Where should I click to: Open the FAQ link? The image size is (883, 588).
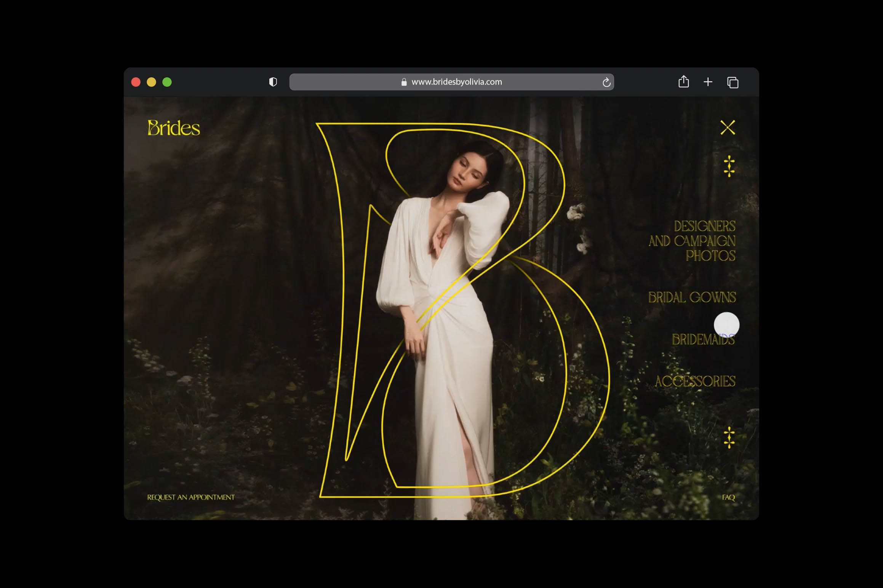click(x=728, y=497)
